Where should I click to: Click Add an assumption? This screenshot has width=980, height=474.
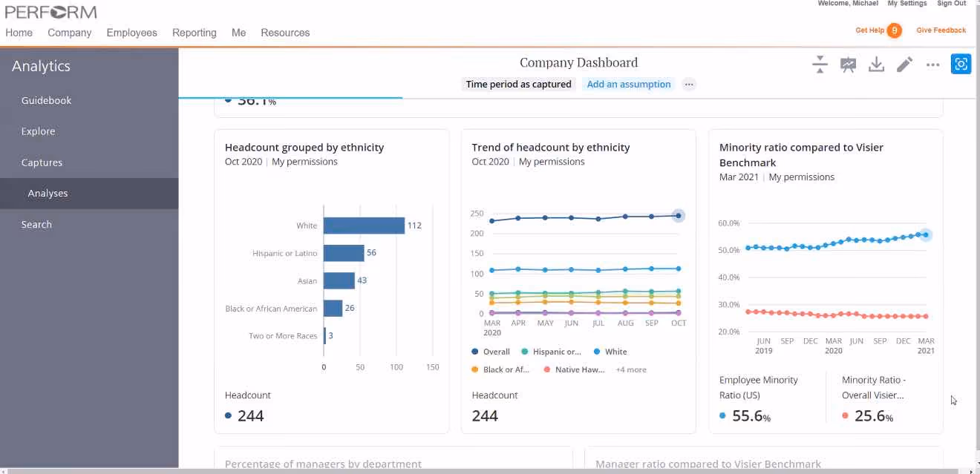[x=629, y=84]
